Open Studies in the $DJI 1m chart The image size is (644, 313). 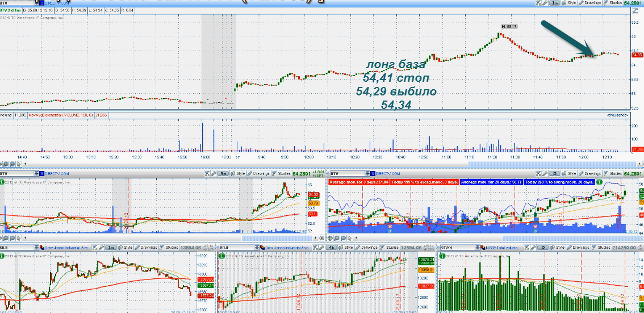(x=169, y=247)
